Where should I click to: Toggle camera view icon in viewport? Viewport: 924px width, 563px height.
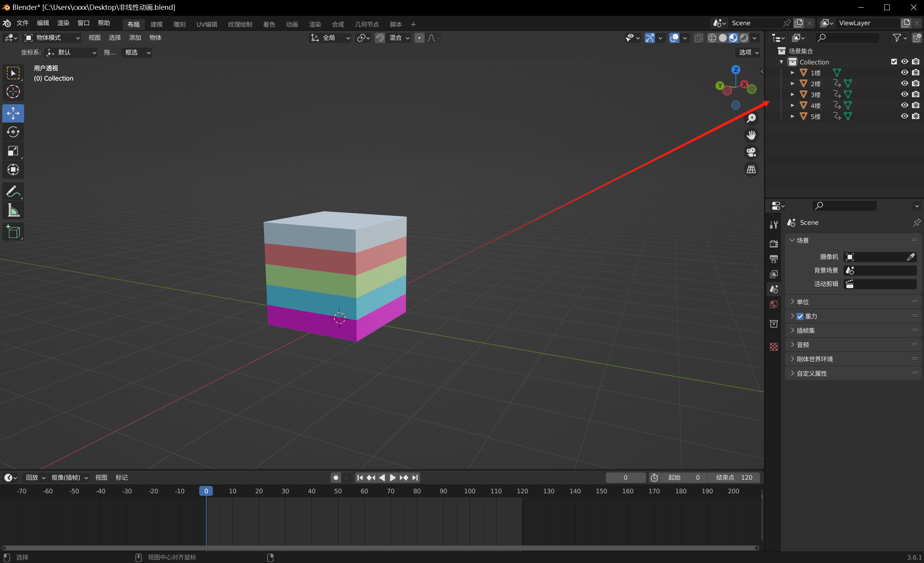pos(751,153)
